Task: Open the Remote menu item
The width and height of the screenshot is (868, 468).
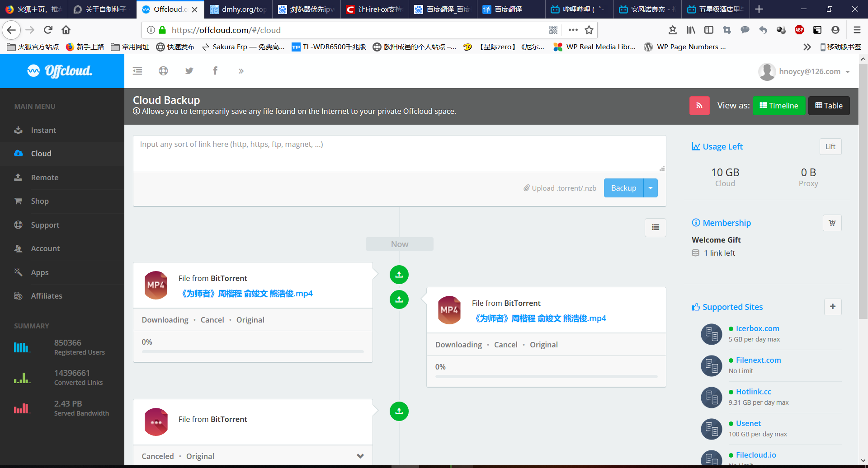Action: point(44,178)
